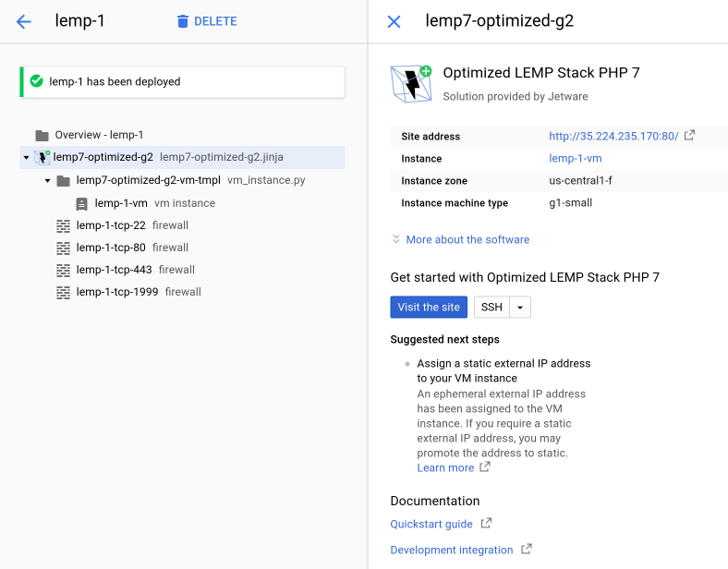Open the SSH dropdown arrow
This screenshot has width=728, height=569.
[x=520, y=308]
